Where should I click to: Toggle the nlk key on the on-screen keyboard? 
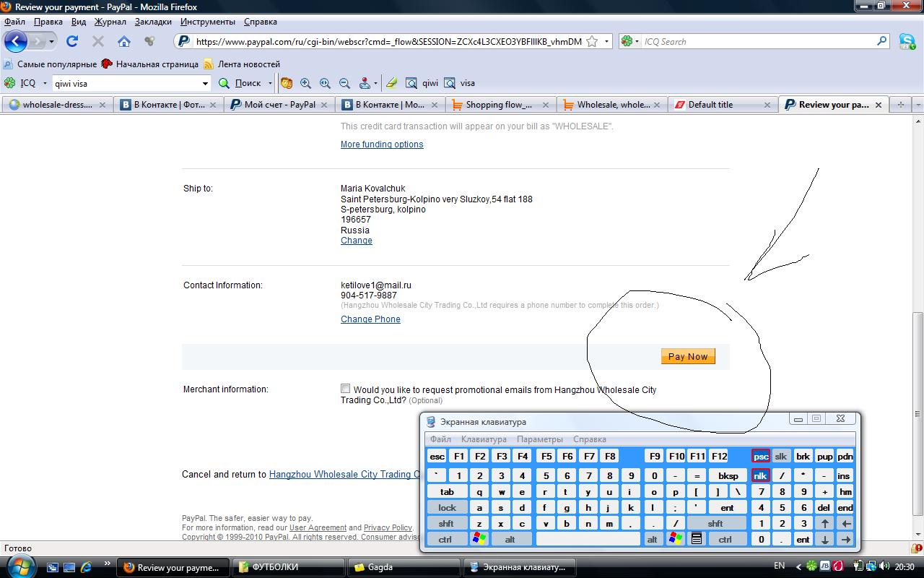[760, 475]
